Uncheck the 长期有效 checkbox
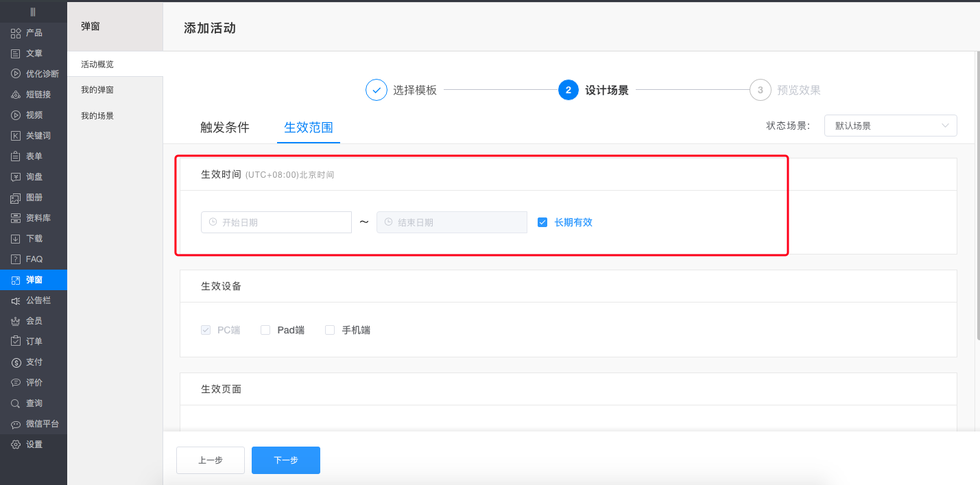980x485 pixels. tap(542, 222)
